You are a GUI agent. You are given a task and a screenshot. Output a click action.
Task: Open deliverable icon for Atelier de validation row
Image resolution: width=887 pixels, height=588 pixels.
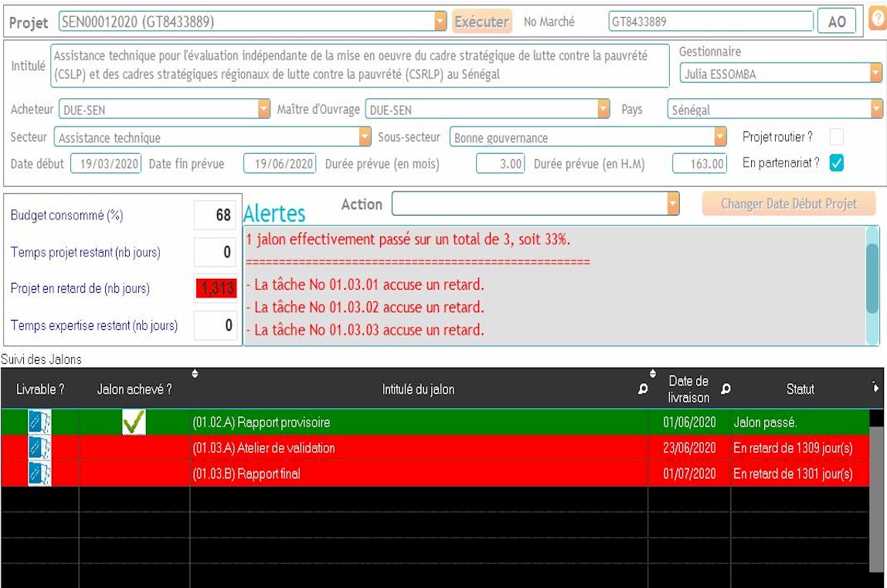pos(39,448)
